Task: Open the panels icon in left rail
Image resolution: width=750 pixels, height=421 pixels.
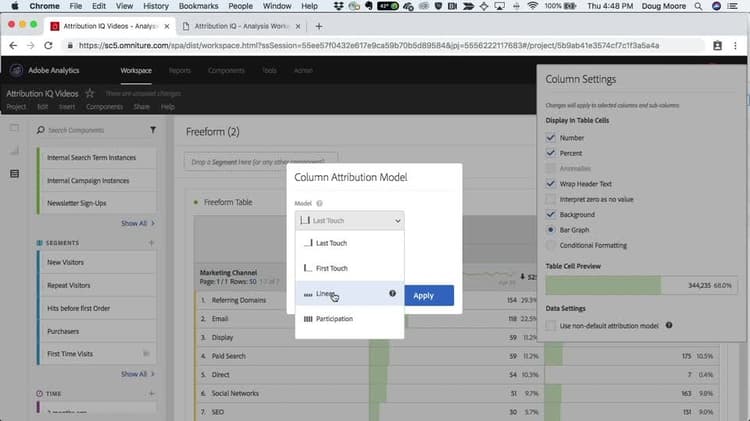Action: pyautogui.click(x=14, y=128)
